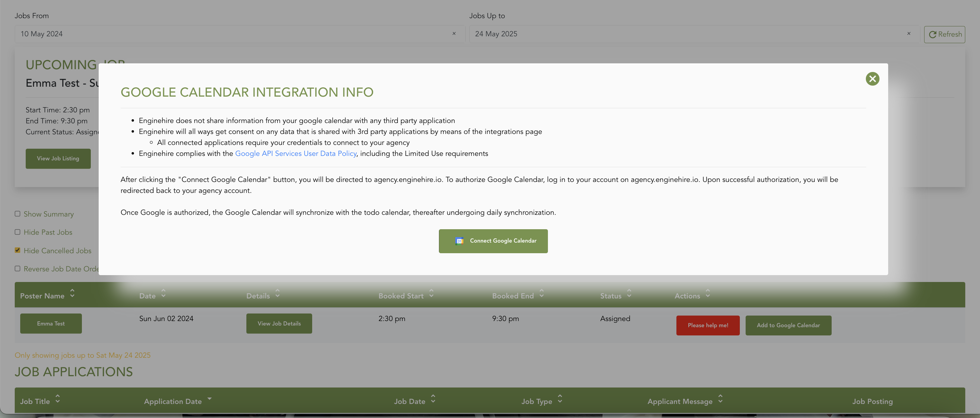Click the Jobs From date input
980x418 pixels.
click(x=240, y=34)
